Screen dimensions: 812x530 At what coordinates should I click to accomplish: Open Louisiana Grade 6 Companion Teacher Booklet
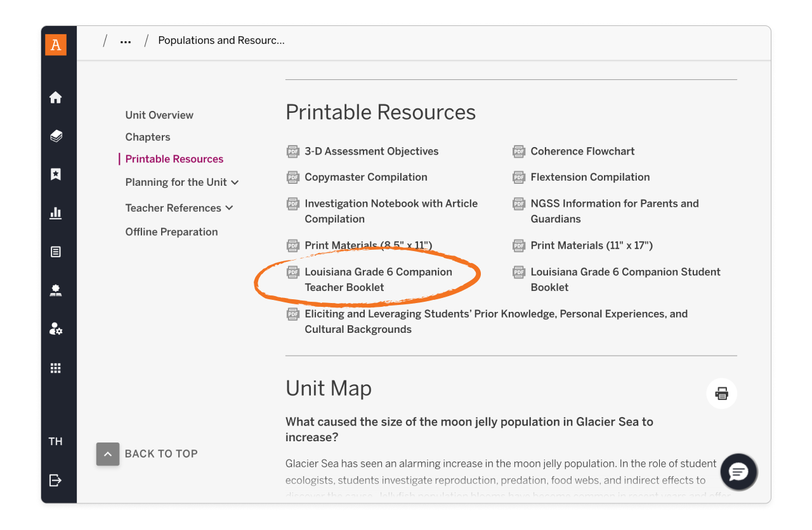tap(377, 279)
